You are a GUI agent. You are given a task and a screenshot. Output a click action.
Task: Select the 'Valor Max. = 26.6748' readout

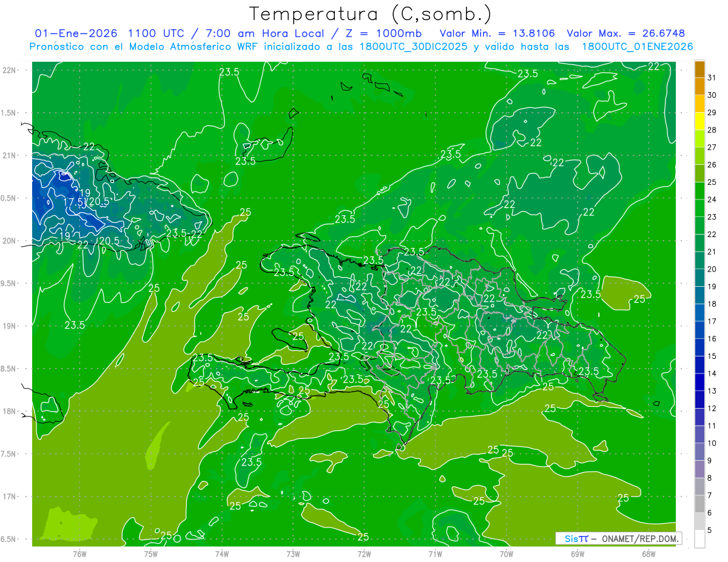click(x=626, y=33)
